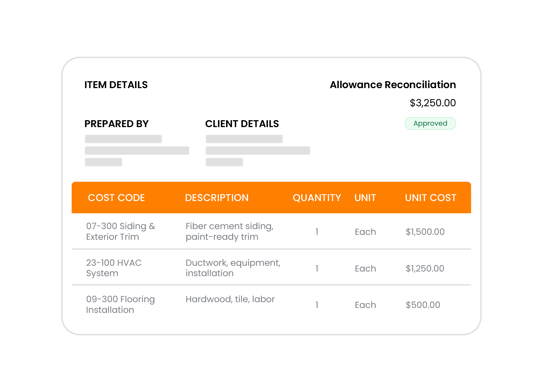Click the first placeholder line under Prepared By
Viewport: 543px width, 392px height.
pyautogui.click(x=123, y=139)
